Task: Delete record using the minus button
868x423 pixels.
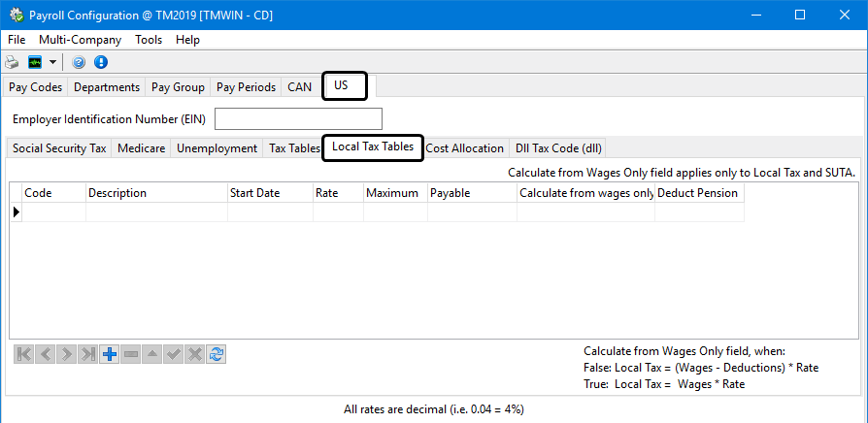Action: [131, 354]
